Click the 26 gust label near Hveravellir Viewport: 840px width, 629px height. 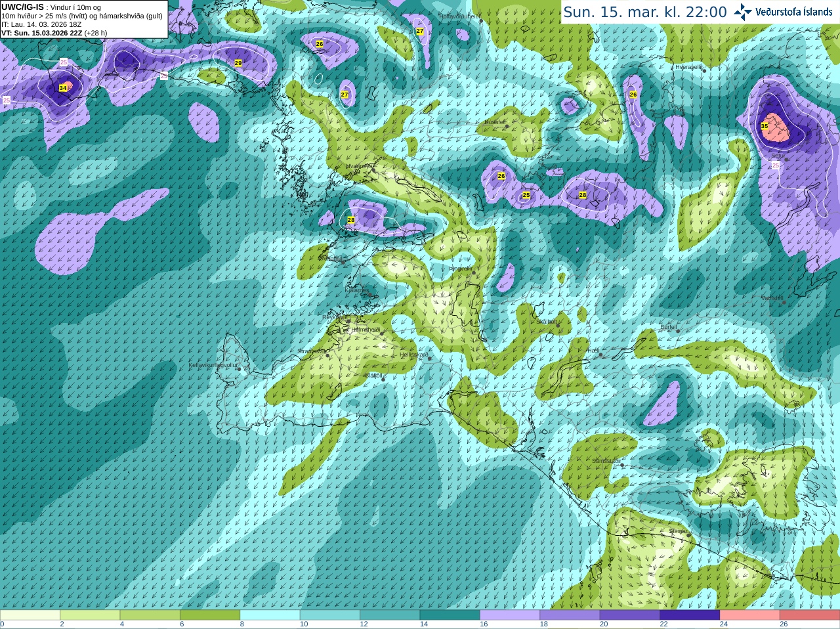633,95
